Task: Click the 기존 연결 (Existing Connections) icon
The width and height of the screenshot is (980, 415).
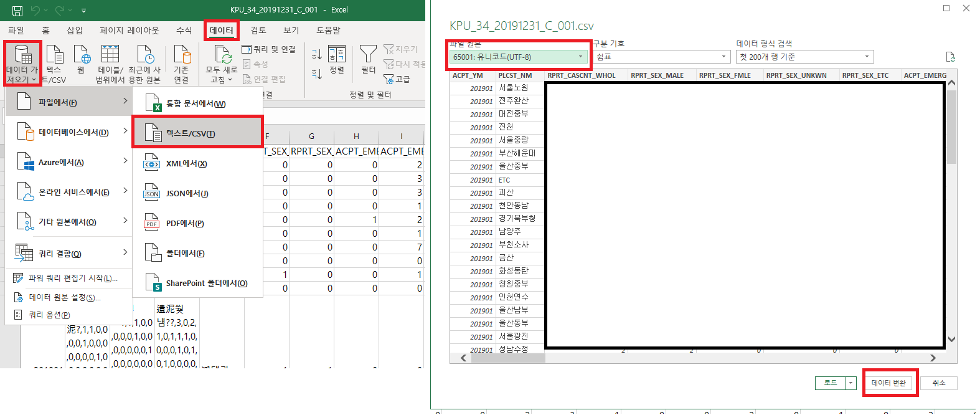Action: [x=181, y=56]
